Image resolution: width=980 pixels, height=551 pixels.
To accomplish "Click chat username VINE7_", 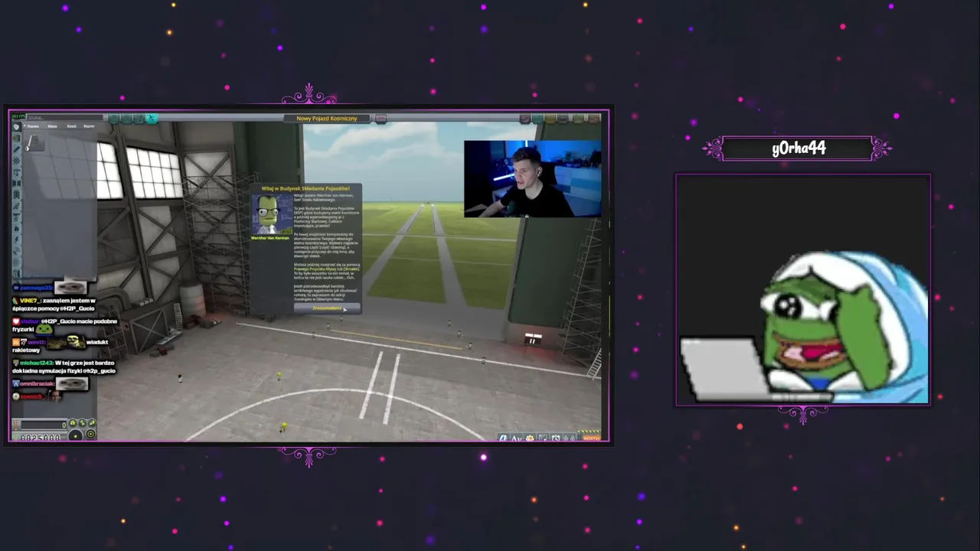I will (31, 301).
